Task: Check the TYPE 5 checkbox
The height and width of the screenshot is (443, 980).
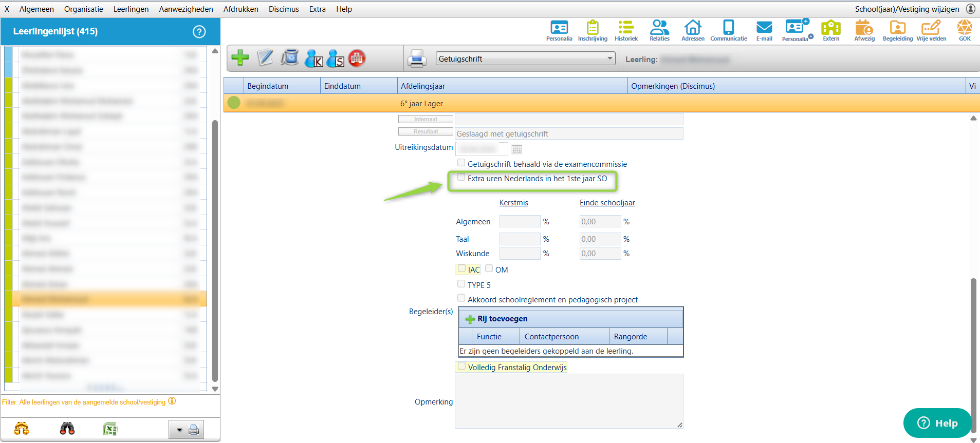Action: [461, 284]
